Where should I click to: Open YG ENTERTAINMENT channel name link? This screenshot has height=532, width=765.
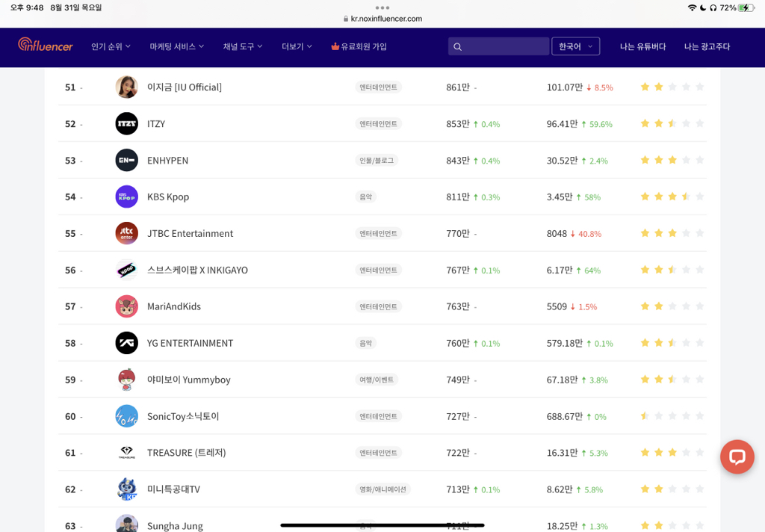(x=191, y=343)
